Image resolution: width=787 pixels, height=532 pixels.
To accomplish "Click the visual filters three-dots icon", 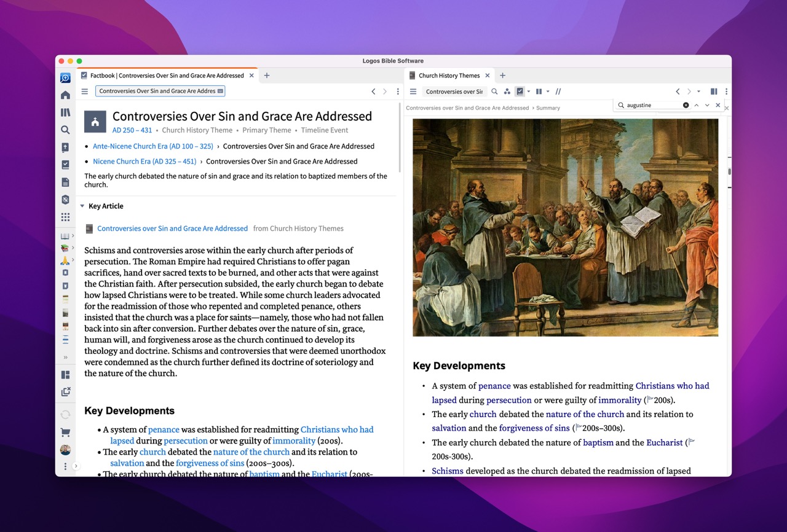I will (507, 92).
